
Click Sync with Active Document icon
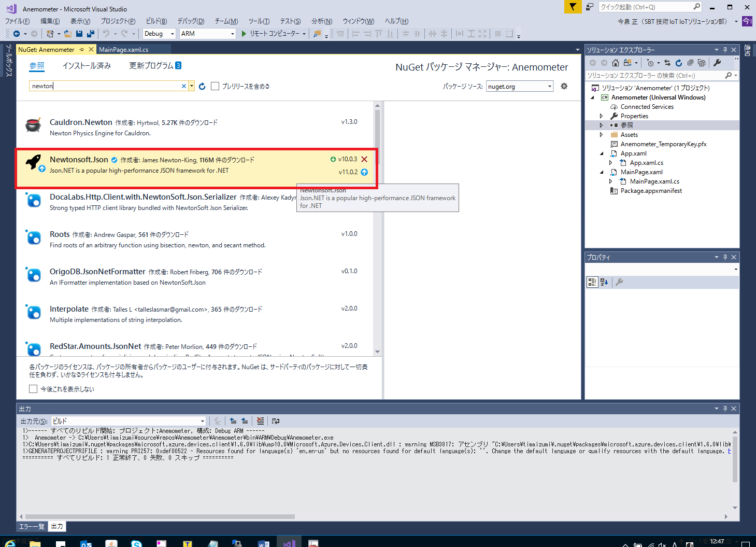[x=667, y=63]
